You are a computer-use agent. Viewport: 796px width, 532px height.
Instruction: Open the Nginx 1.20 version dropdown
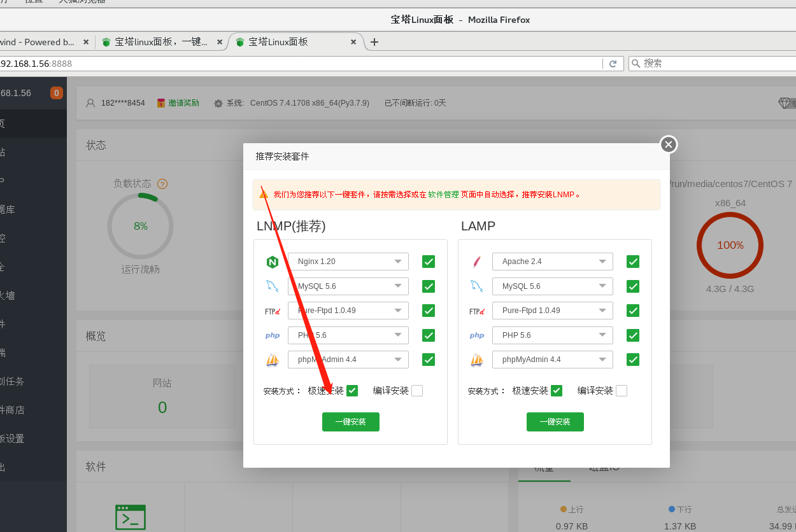point(348,262)
